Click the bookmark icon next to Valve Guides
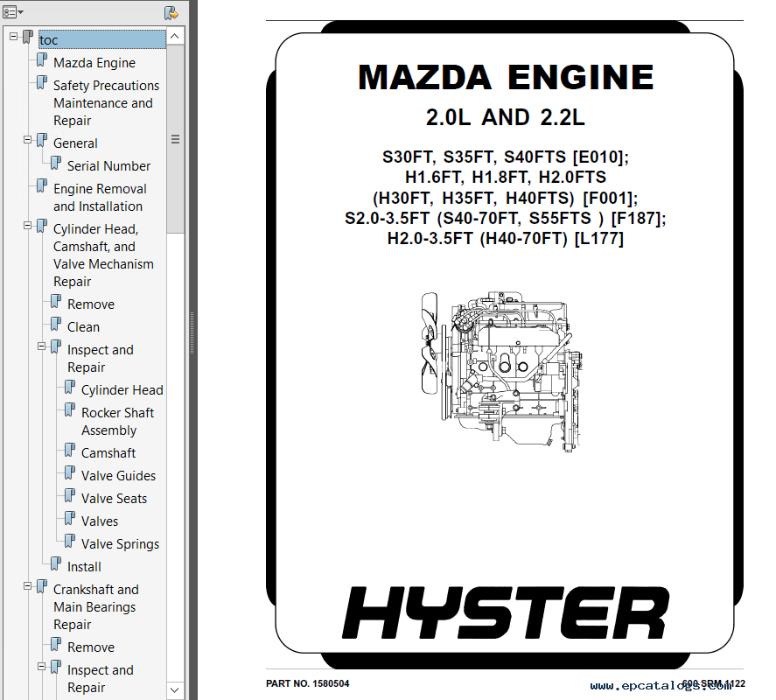The width and height of the screenshot is (776, 700). tap(70, 474)
